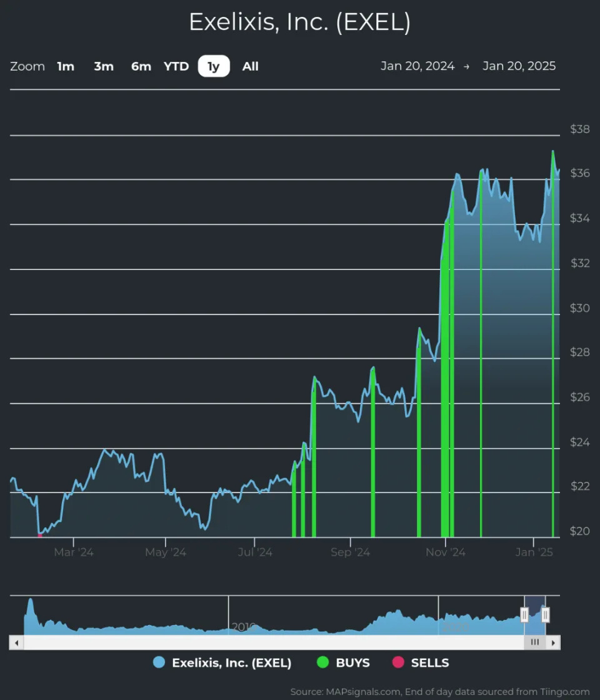Click the Jan '25 axis label
Screen dimensions: 600x700
534,552
